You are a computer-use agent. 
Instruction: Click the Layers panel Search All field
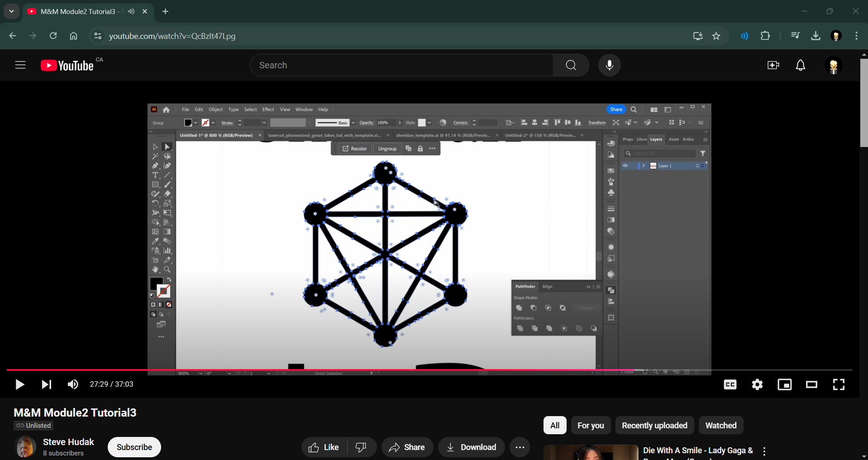661,153
